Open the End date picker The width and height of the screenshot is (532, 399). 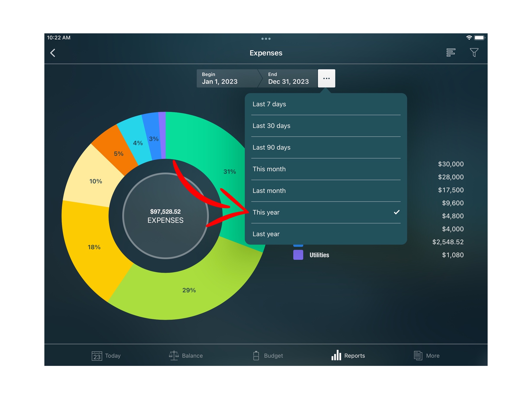(289, 78)
